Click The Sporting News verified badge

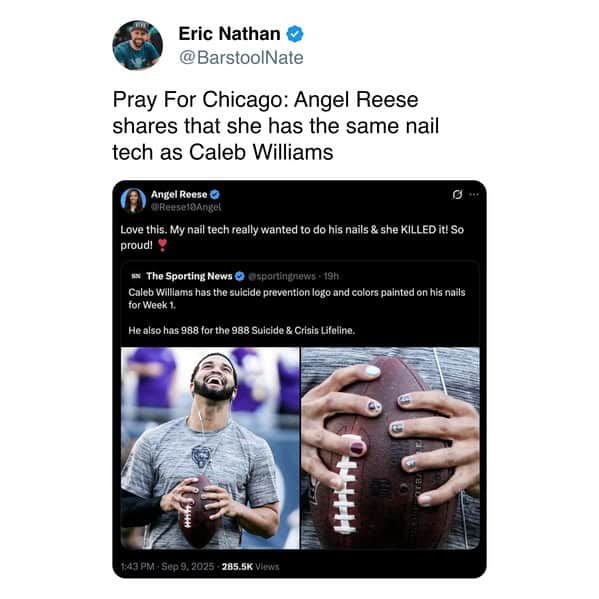click(x=240, y=276)
